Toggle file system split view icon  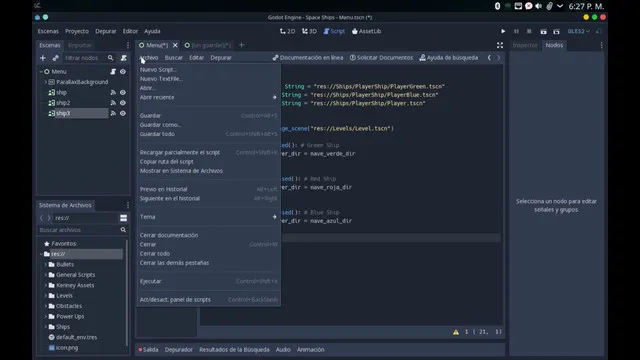pyautogui.click(x=124, y=218)
